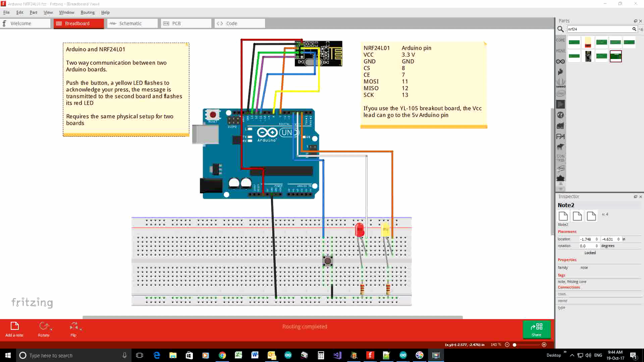Increase the location X value using its stepper
The width and height of the screenshot is (644, 362).
(x=597, y=238)
